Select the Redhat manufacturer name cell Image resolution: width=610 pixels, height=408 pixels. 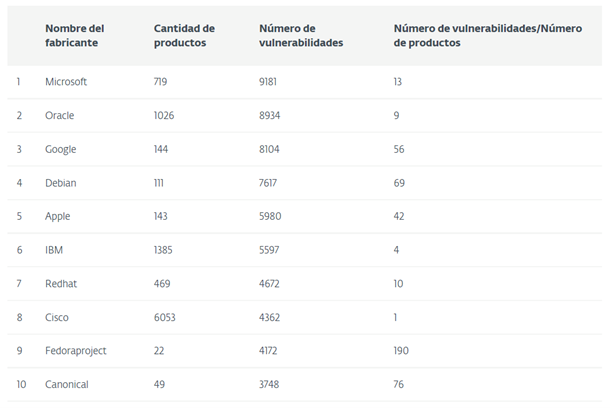coord(61,284)
